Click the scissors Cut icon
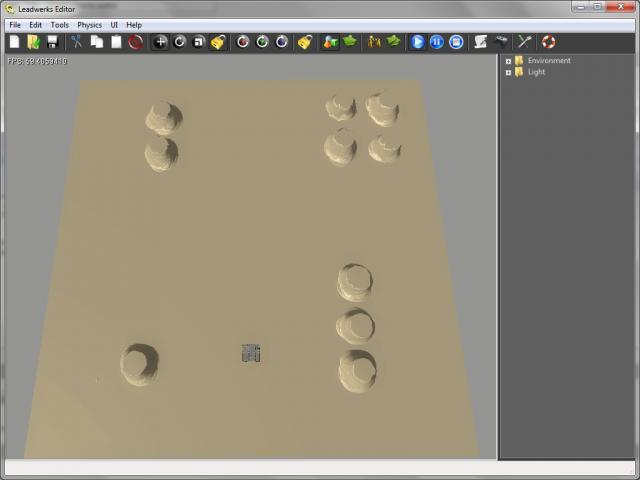 (x=76, y=42)
